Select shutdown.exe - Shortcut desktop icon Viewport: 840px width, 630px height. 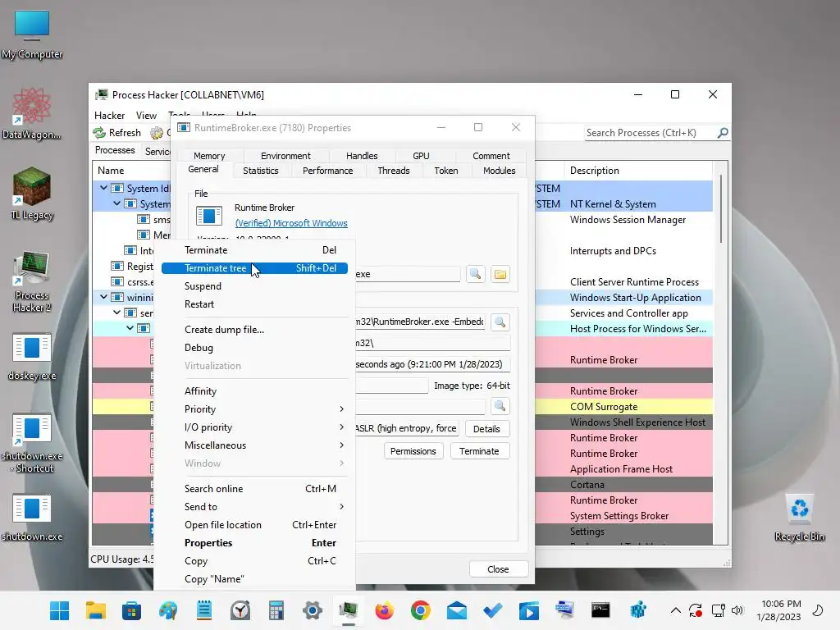pyautogui.click(x=32, y=443)
